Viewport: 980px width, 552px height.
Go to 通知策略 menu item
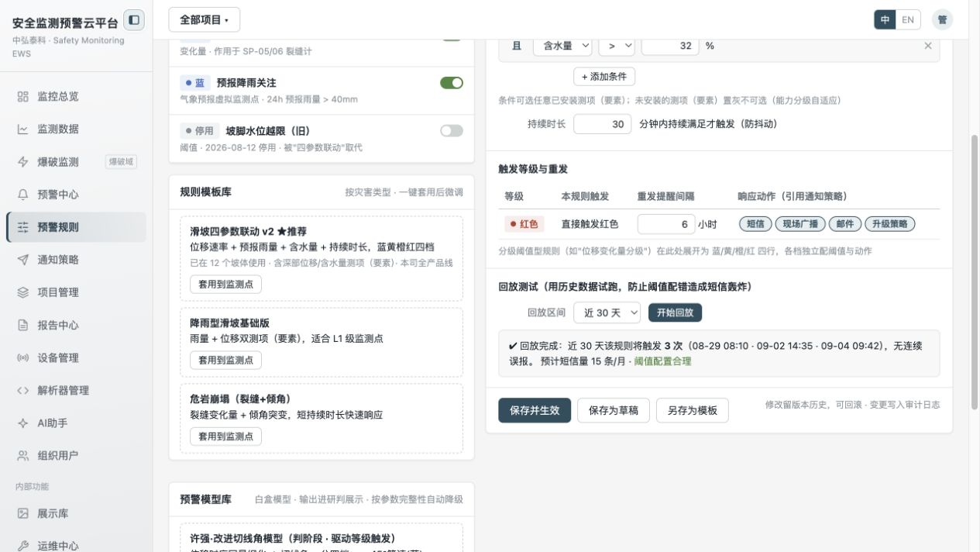coord(76,260)
